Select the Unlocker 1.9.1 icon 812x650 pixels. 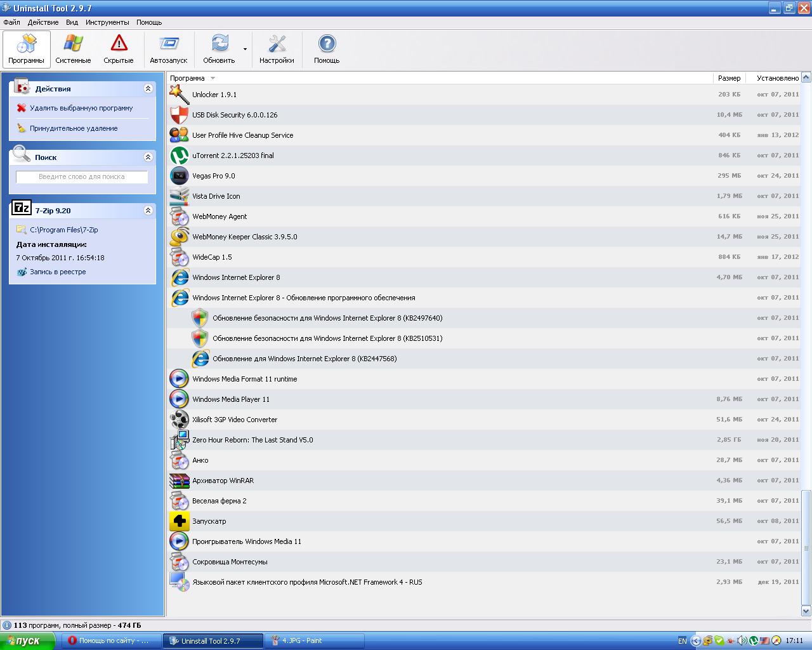click(180, 95)
